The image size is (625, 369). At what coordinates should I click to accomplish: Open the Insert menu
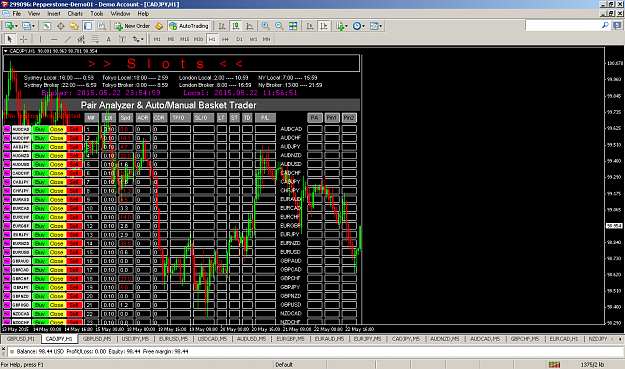click(54, 14)
